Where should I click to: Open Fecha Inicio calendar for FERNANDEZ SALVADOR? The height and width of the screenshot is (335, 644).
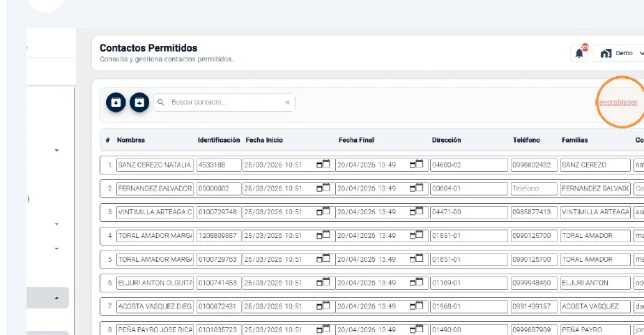tap(323, 188)
